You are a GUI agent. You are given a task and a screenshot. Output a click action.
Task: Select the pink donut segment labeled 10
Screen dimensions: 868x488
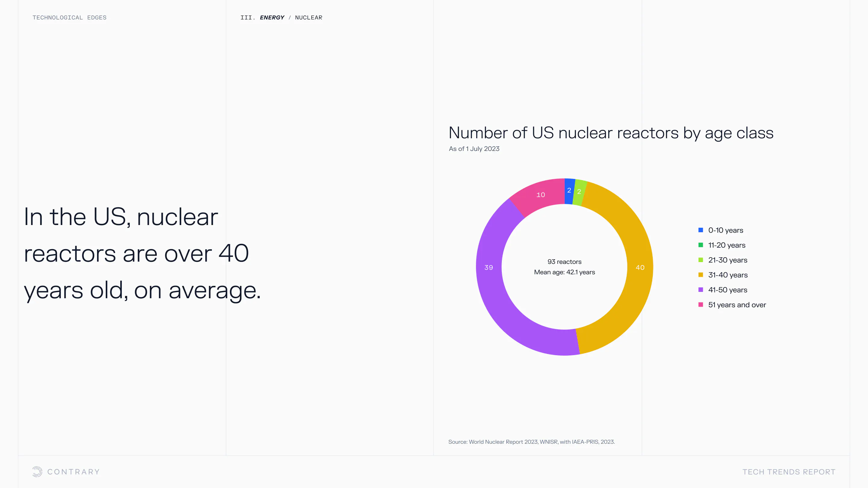click(x=540, y=195)
